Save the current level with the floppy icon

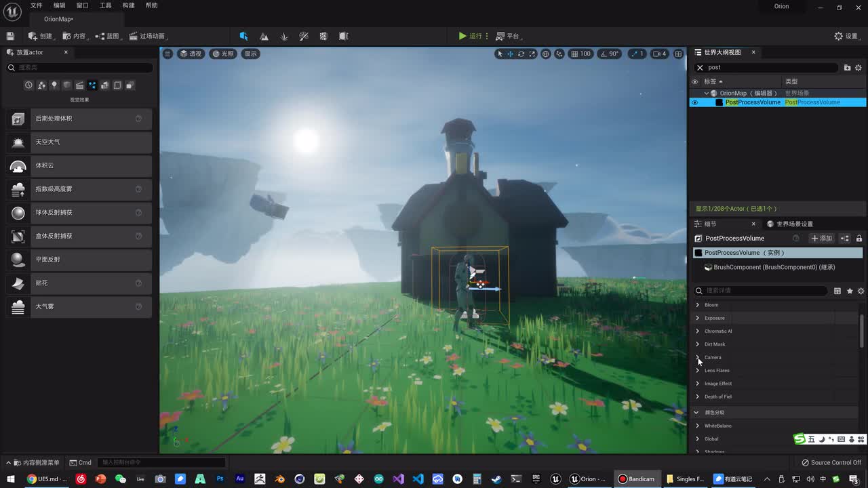coord(10,36)
